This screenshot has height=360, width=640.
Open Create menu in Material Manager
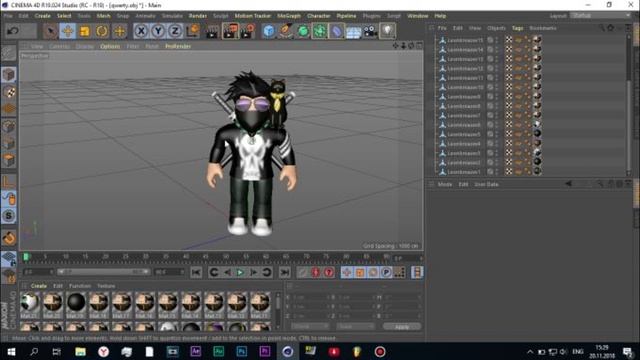point(38,286)
